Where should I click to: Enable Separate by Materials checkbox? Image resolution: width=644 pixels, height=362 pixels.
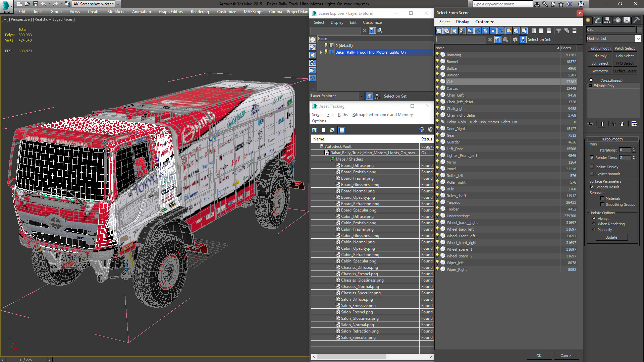602,198
